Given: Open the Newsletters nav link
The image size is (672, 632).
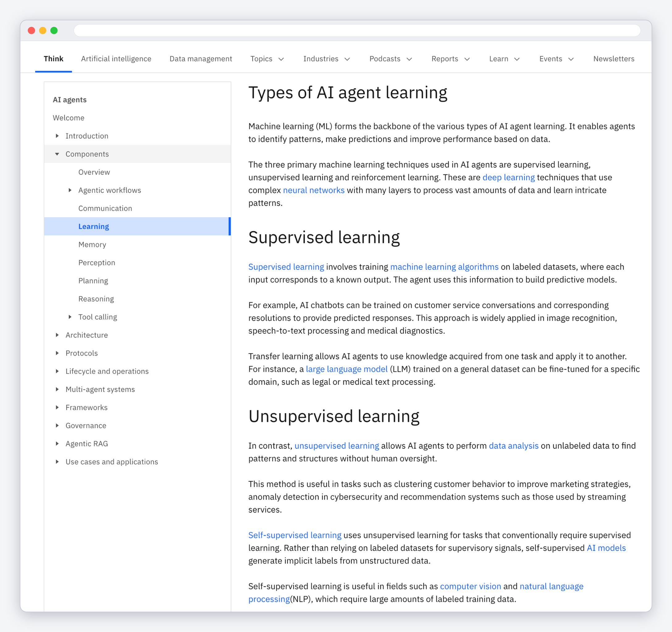Looking at the screenshot, I should pos(614,59).
